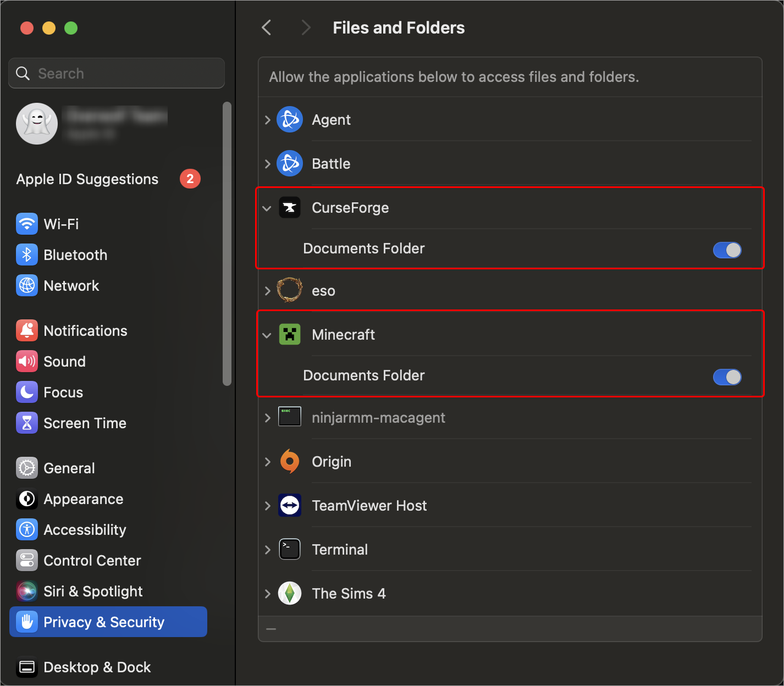The width and height of the screenshot is (784, 686).
Task: Click the TeamViewer Host label
Action: click(x=369, y=506)
